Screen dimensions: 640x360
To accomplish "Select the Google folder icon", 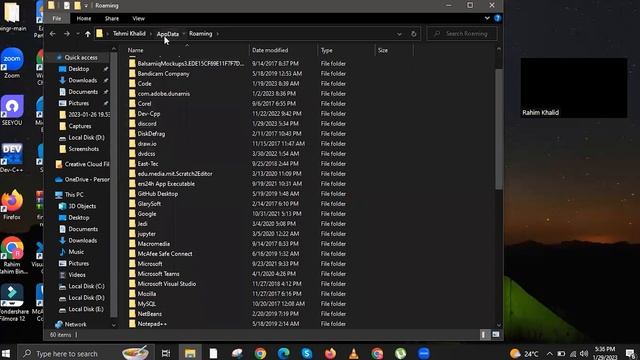I will pyautogui.click(x=132, y=213).
